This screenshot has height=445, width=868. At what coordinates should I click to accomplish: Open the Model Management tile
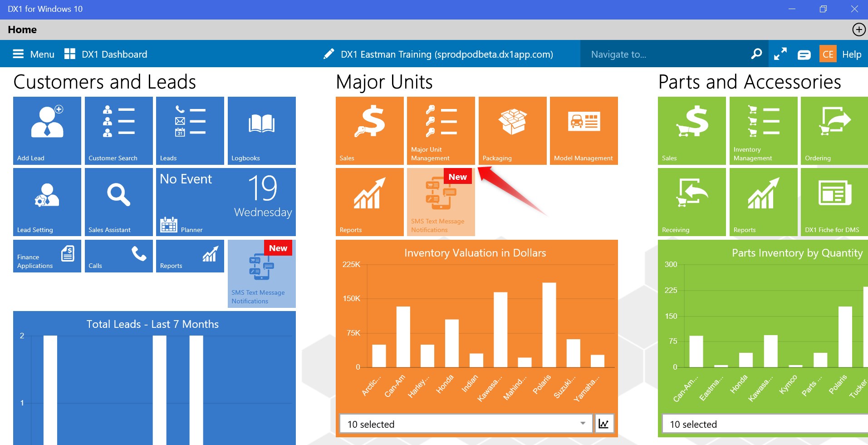584,131
